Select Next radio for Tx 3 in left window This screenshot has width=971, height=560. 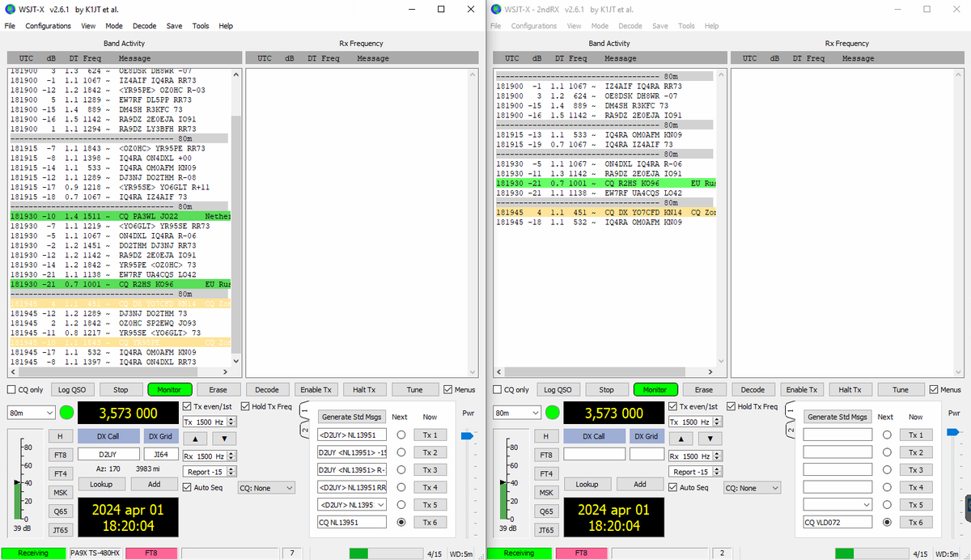tap(401, 470)
